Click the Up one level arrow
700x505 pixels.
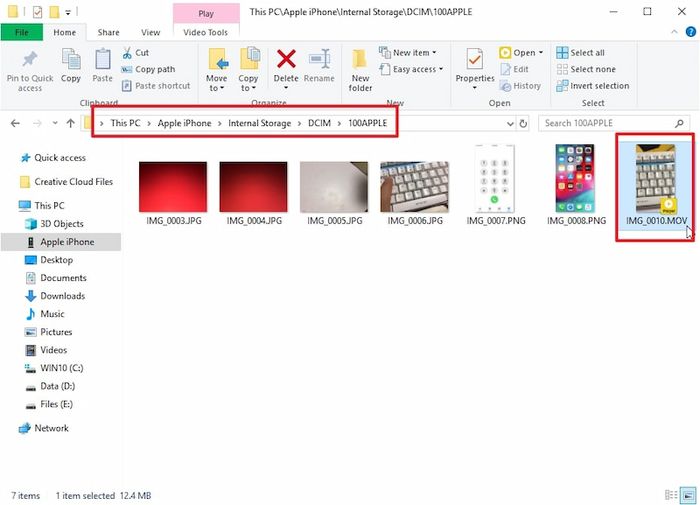70,123
